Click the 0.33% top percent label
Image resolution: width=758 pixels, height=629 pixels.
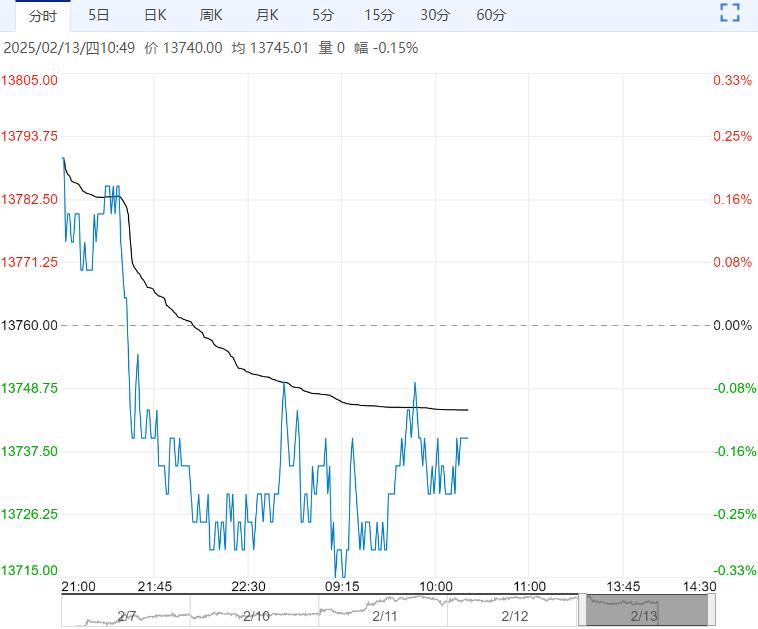[x=732, y=80]
